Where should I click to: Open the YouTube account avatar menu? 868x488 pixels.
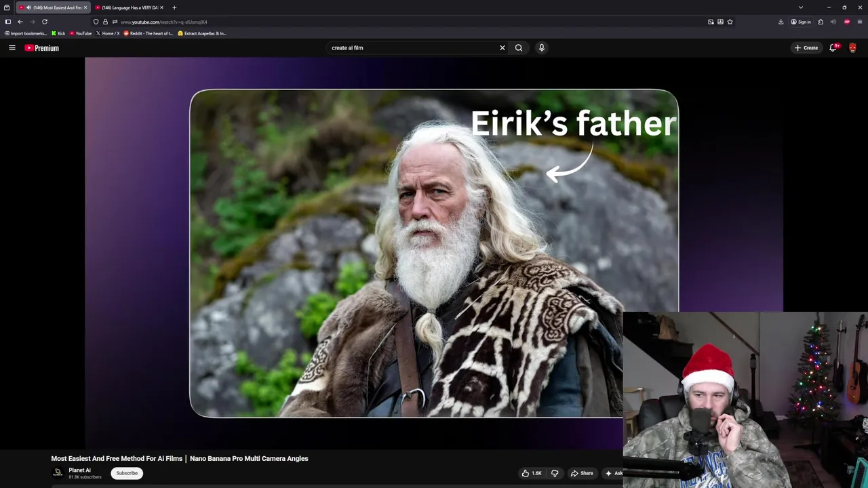[852, 47]
